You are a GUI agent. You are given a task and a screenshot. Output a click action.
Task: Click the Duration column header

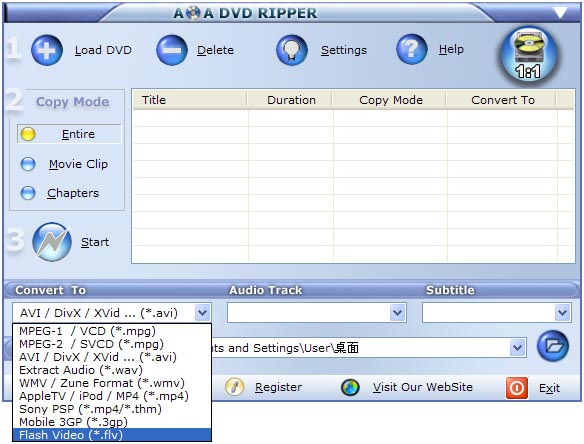point(290,100)
